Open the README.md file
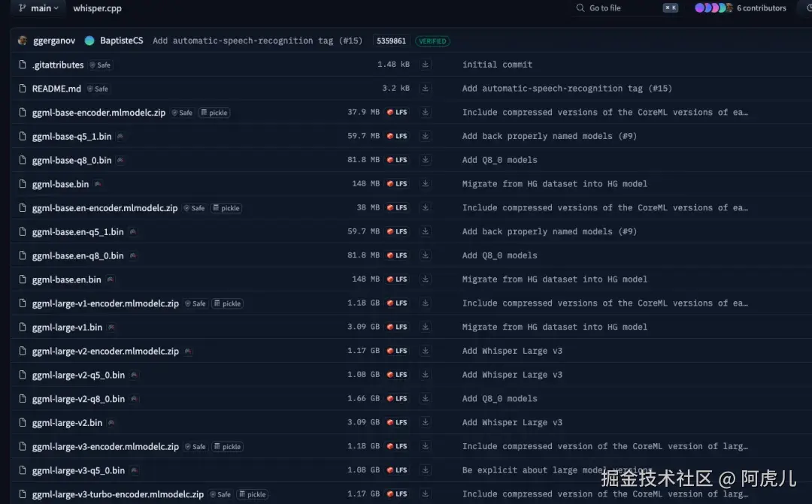 [x=56, y=89]
